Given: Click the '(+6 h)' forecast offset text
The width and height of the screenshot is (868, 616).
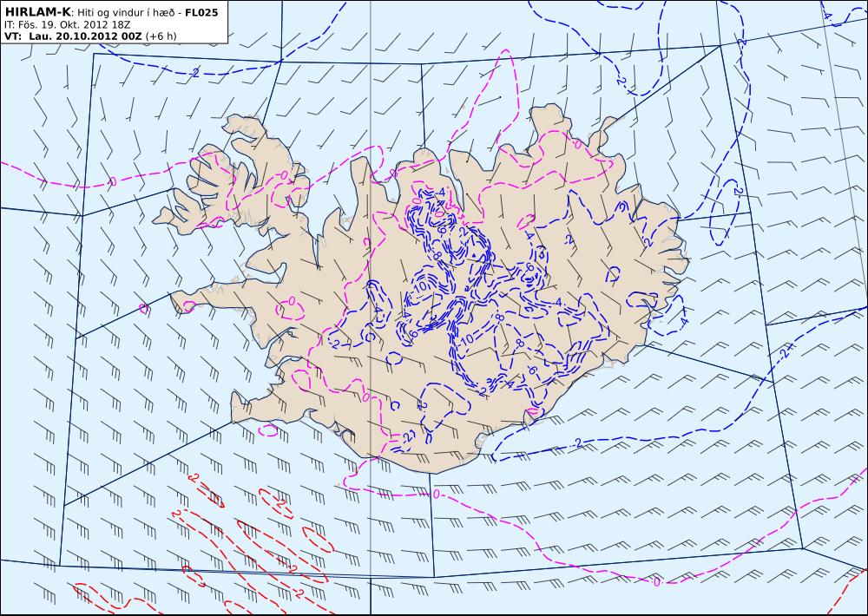Looking at the screenshot, I should point(161,36).
